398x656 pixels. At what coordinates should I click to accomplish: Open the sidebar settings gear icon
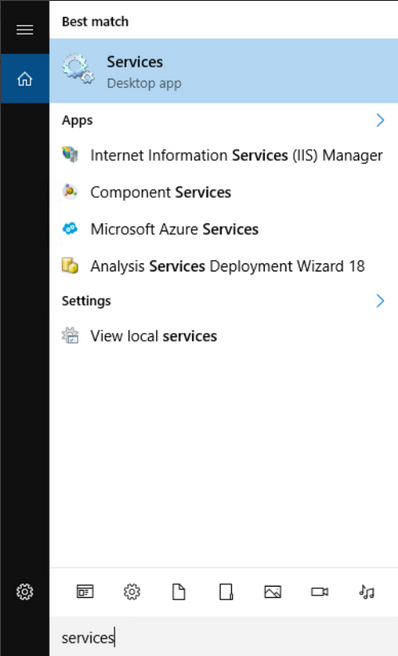pyautogui.click(x=25, y=592)
